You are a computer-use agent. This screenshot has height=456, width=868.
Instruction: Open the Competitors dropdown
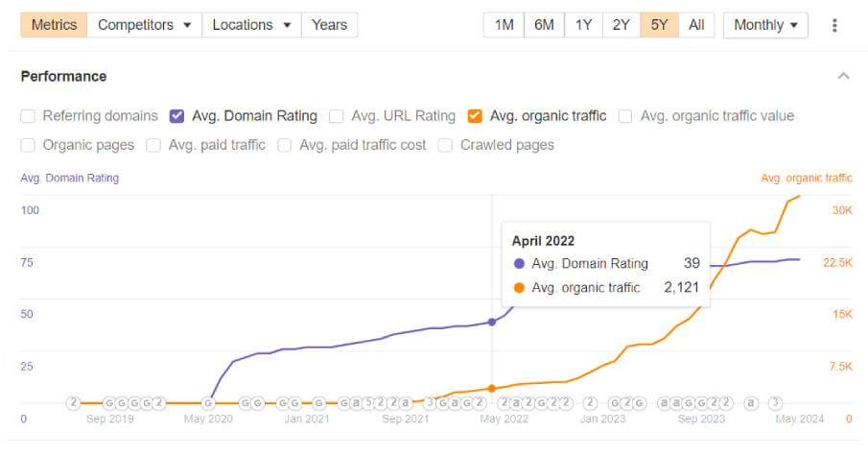[144, 25]
